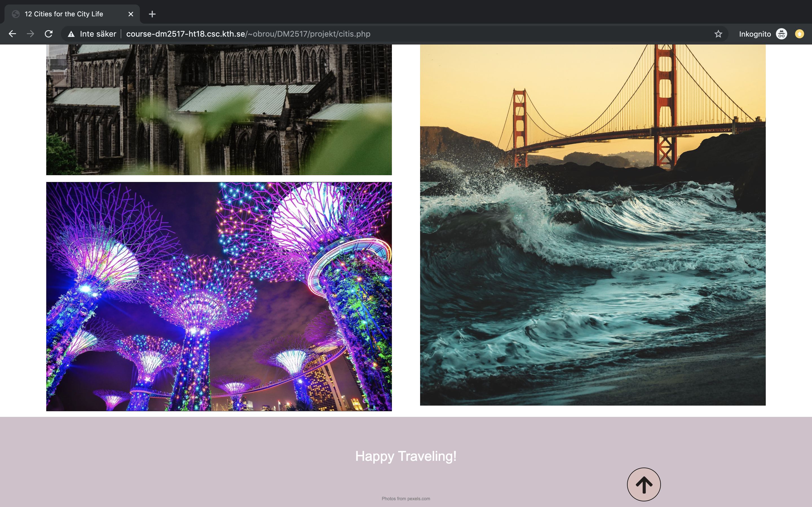Viewport: 812px width, 507px height.
Task: Click the 'Photos from pexels.com' credit
Action: point(406,499)
